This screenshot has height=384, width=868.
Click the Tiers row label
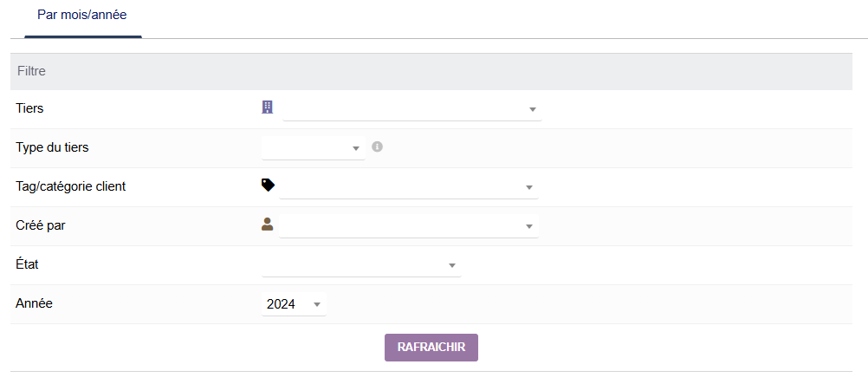[x=29, y=108]
